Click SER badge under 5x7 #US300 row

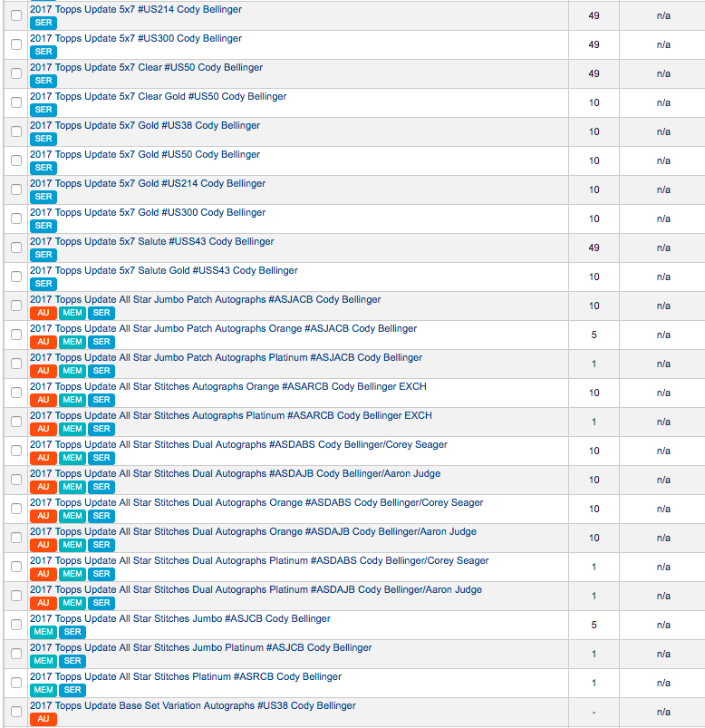click(x=43, y=52)
